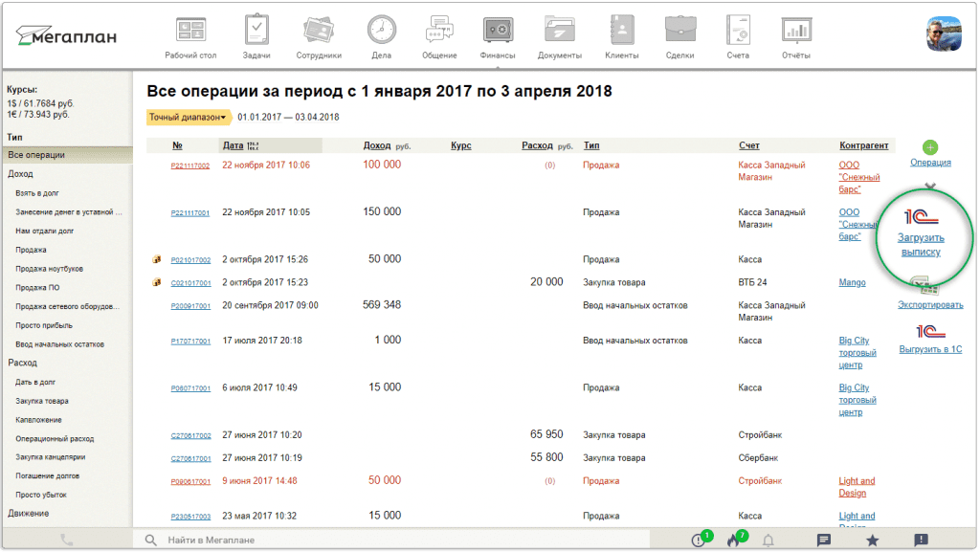Open the favorites star icon
980x552 pixels.
point(873,541)
